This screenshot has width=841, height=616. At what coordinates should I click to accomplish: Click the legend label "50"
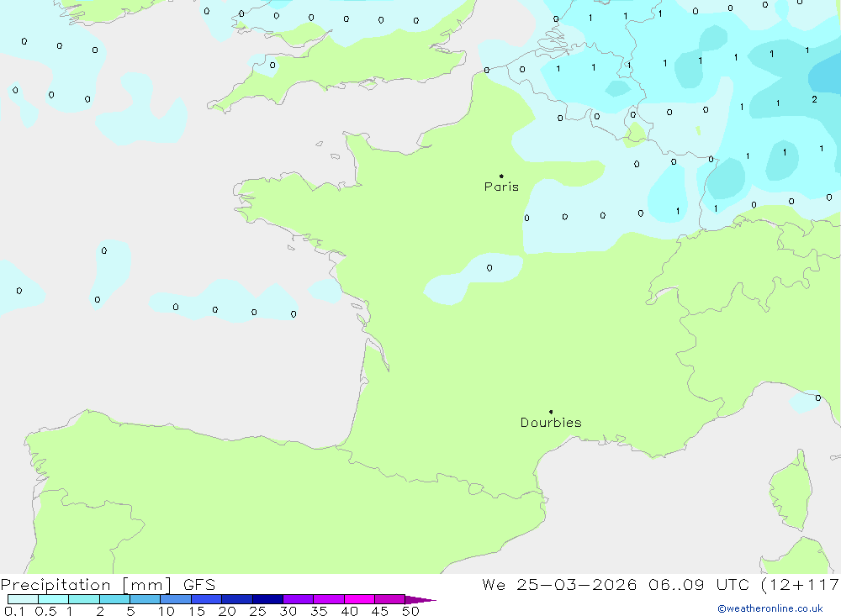click(411, 611)
